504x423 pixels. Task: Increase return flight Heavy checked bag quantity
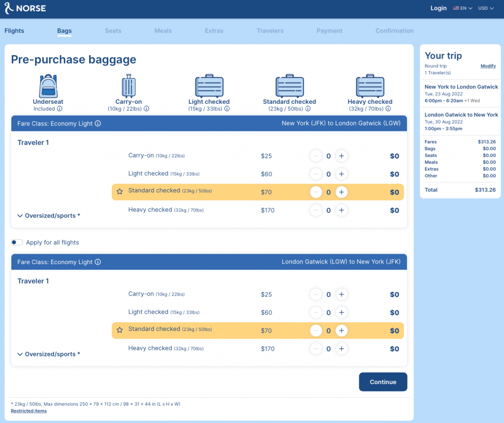tap(342, 349)
